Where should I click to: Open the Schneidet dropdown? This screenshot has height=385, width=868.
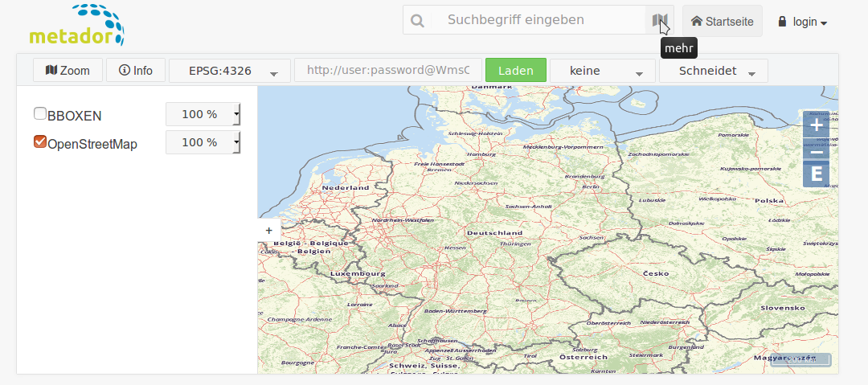(713, 71)
